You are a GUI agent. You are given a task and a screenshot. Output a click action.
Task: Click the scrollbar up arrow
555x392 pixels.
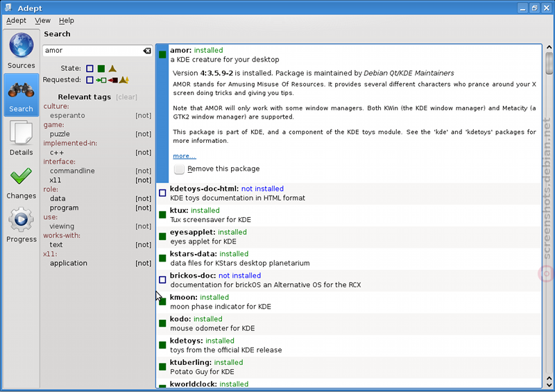click(x=549, y=47)
